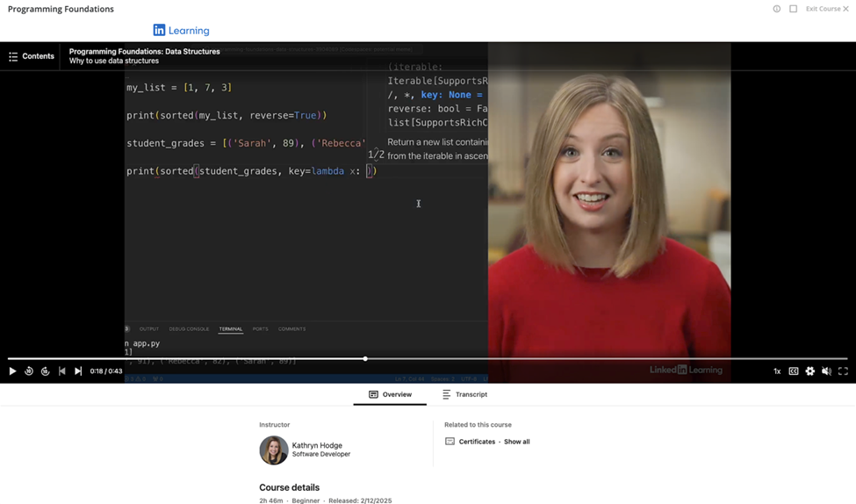The image size is (856, 504).
Task: Click the info icon in header
Action: coord(777,9)
